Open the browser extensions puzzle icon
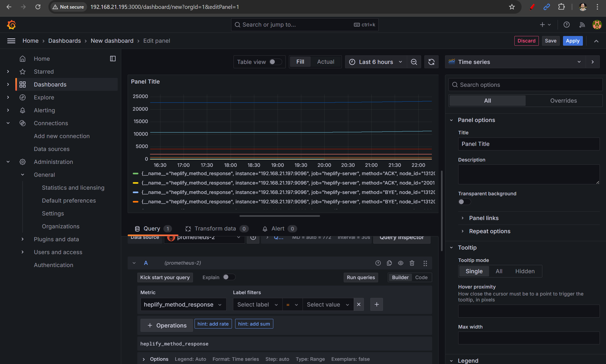Viewport: 606px width, 364px height. [561, 7]
